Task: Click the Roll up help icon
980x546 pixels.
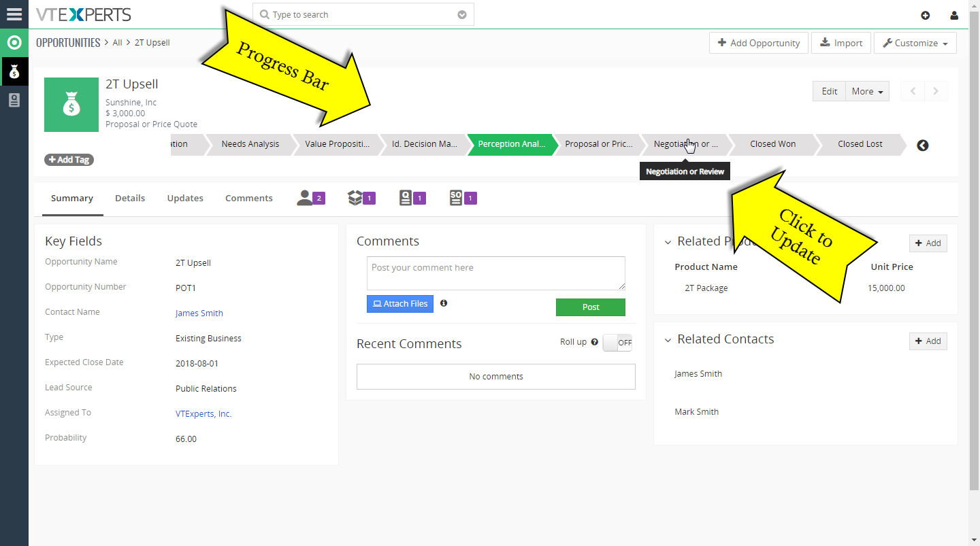Action: click(595, 342)
